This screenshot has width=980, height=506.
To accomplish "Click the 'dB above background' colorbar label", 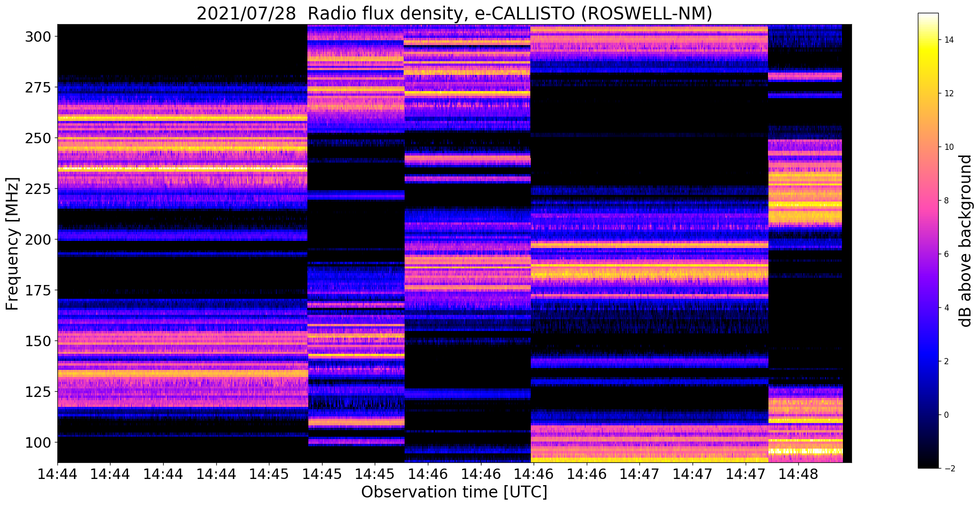I will pos(965,241).
